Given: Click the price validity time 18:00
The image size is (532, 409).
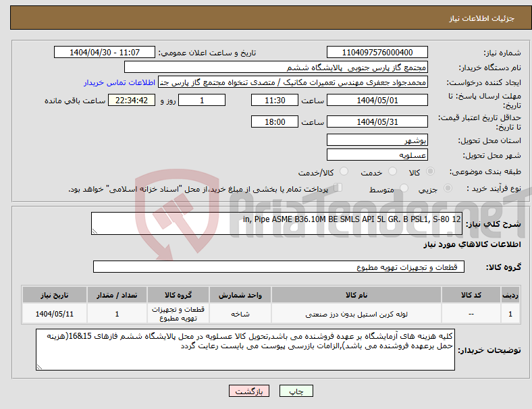Looking at the screenshot, I should point(275,121).
